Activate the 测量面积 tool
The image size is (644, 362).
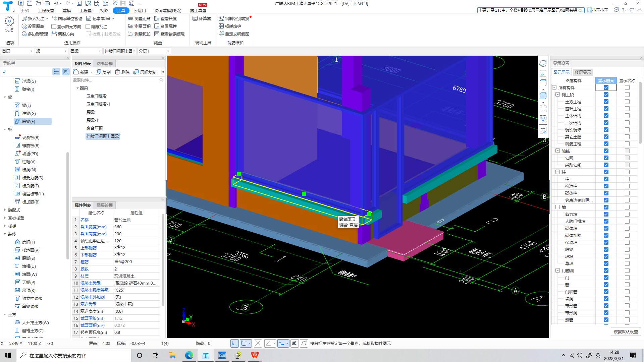tap(140, 26)
